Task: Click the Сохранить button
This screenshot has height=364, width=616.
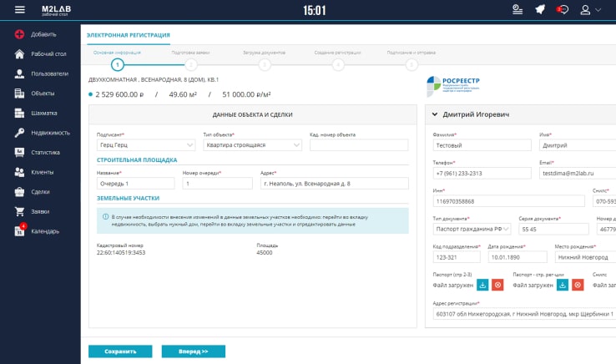Action: click(x=120, y=351)
